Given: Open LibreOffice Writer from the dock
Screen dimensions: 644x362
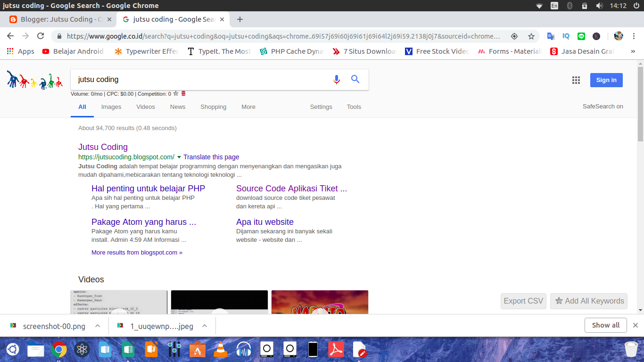Looking at the screenshot, I should [x=105, y=349].
